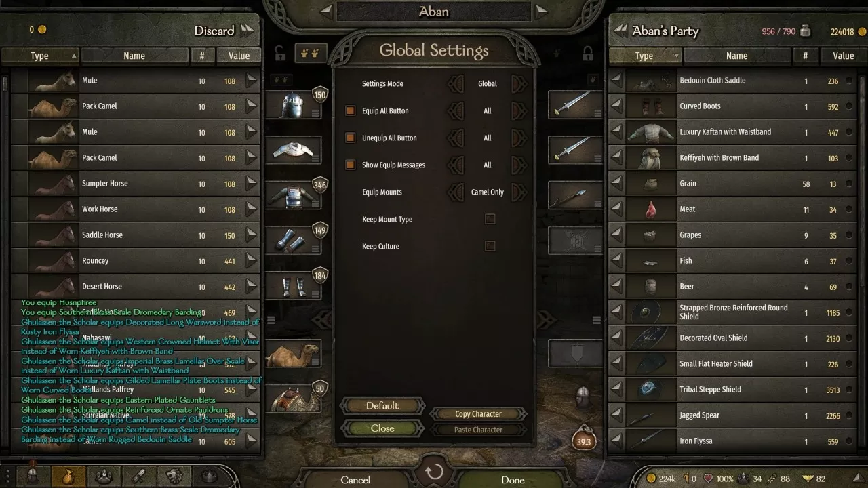Click the Default button
The width and height of the screenshot is (868, 488).
pos(382,405)
